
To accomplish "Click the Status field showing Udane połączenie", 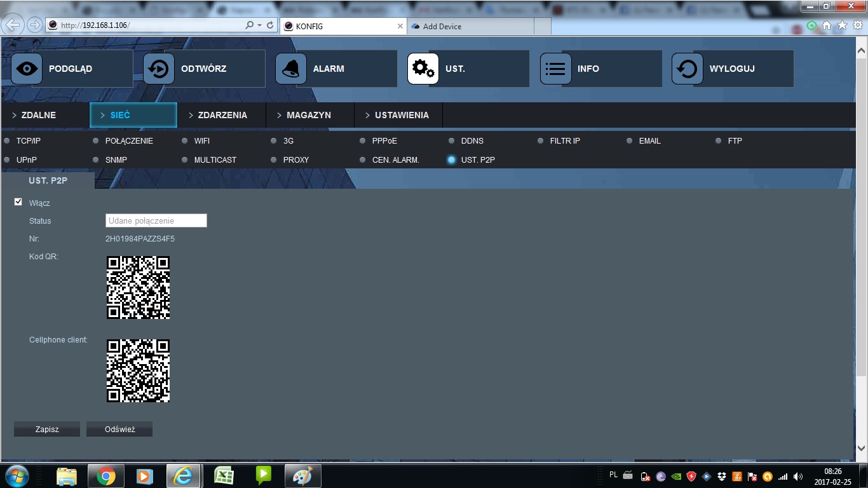I will click(156, 220).
